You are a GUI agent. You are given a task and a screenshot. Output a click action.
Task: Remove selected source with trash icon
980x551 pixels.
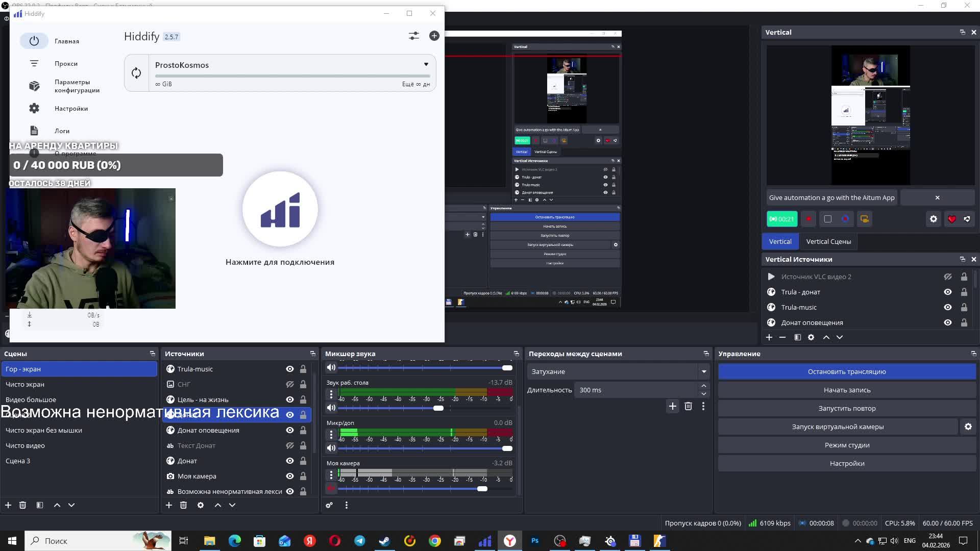(183, 505)
